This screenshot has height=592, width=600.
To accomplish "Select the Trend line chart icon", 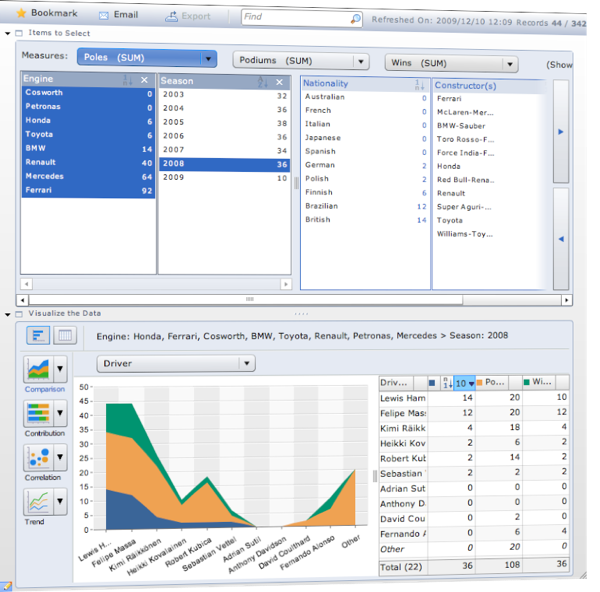I will point(38,501).
